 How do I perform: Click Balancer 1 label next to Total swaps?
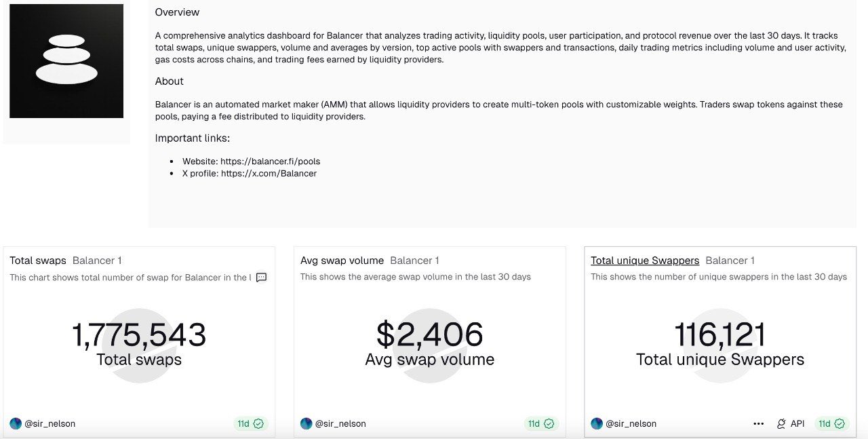tap(97, 261)
